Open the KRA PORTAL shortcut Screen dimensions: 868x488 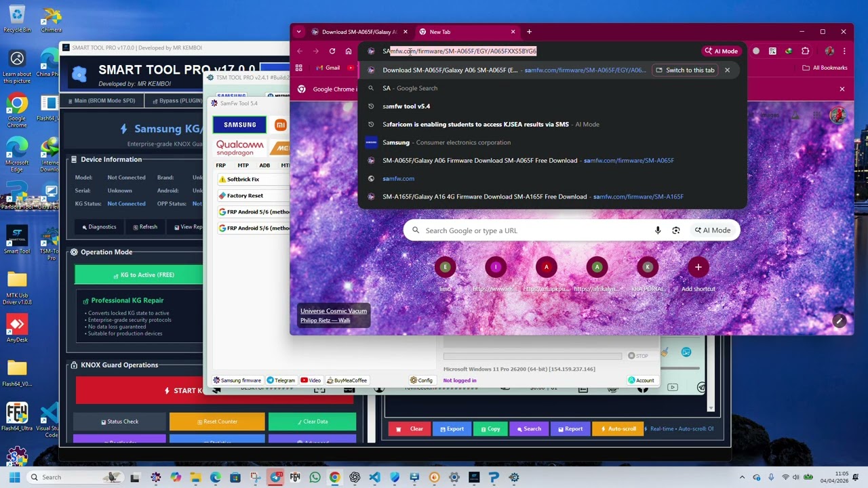[648, 272]
